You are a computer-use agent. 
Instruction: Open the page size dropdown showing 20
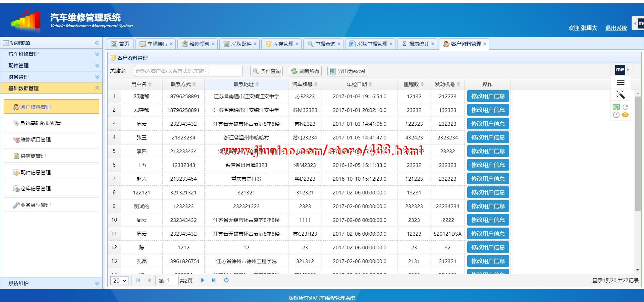(120, 281)
